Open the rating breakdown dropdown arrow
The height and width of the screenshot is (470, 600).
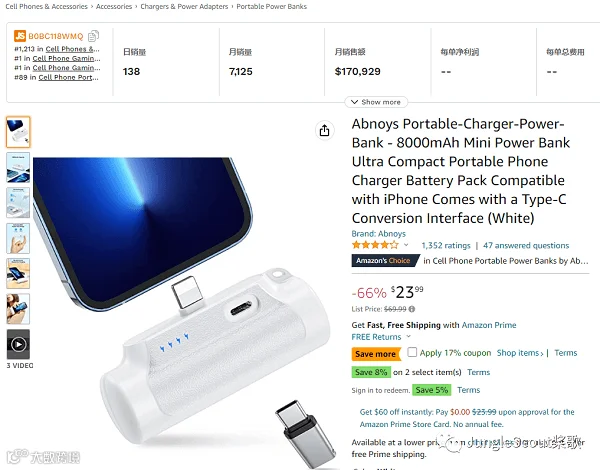click(x=406, y=245)
